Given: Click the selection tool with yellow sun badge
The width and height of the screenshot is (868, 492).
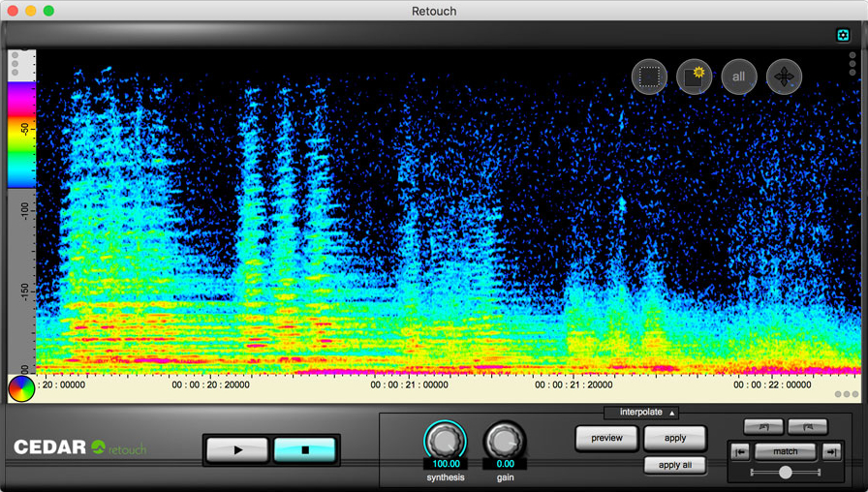Looking at the screenshot, I should [x=694, y=77].
